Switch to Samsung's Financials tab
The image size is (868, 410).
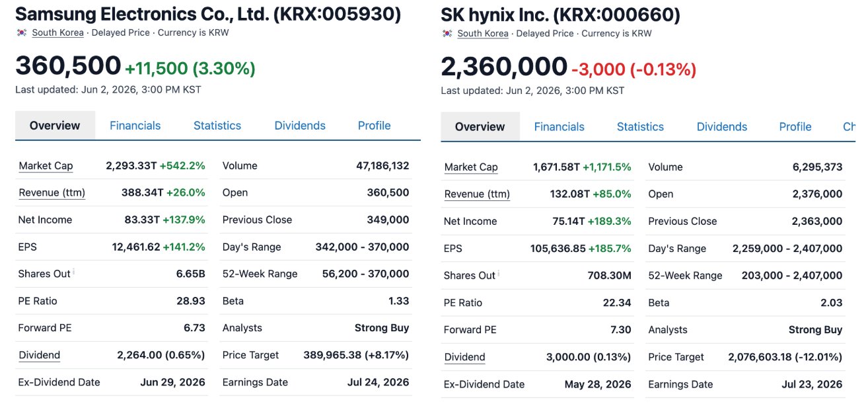click(x=135, y=126)
